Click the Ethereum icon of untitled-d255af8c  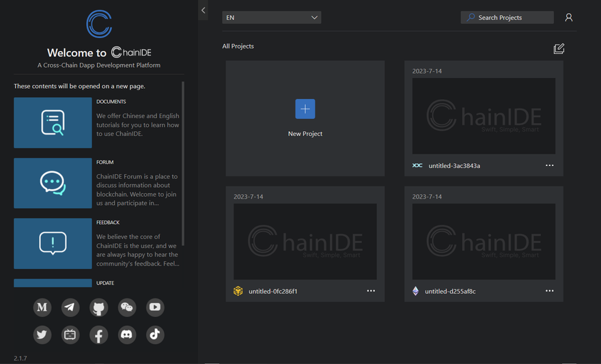pyautogui.click(x=415, y=291)
